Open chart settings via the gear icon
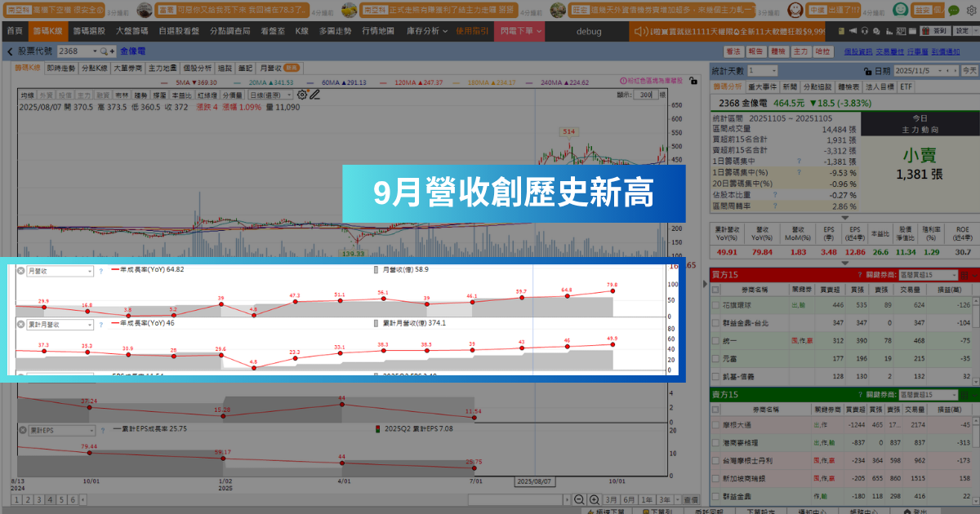 301,95
